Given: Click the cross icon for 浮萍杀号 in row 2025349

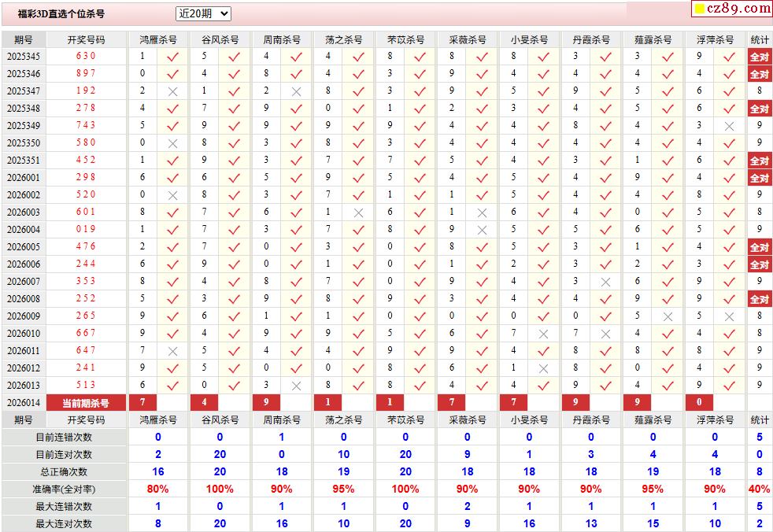Looking at the screenshot, I should pos(729,126).
